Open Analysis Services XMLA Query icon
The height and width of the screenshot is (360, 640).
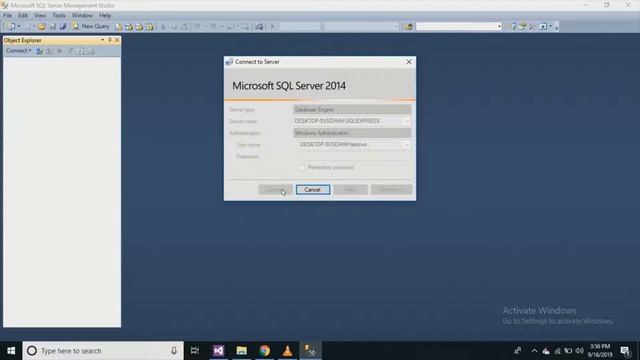(x=150, y=27)
